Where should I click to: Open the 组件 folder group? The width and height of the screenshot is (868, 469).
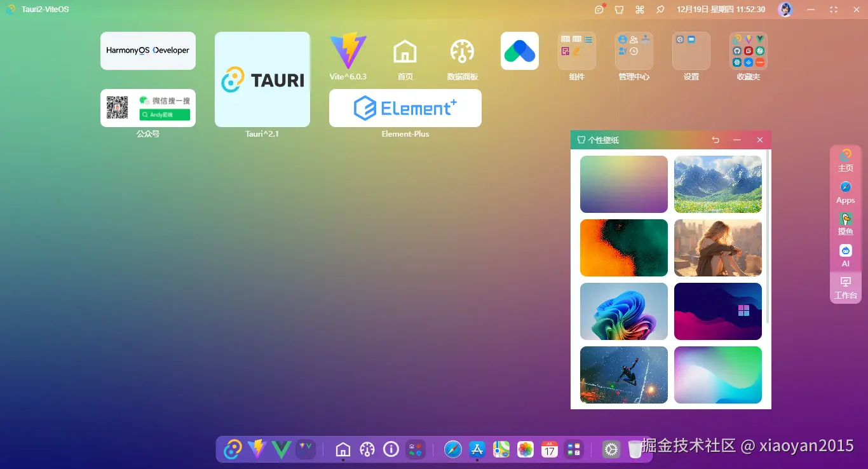(x=576, y=51)
